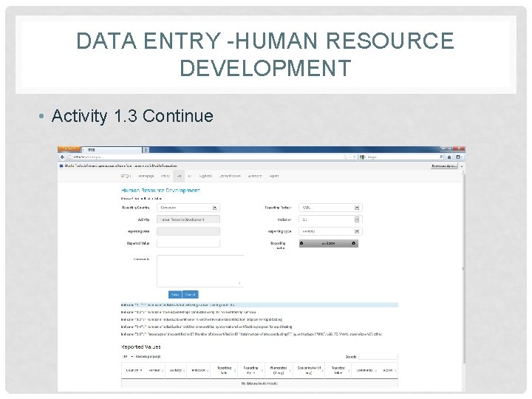
Task: Open a new browser tab with the plus button
Action: pyautogui.click(x=146, y=149)
